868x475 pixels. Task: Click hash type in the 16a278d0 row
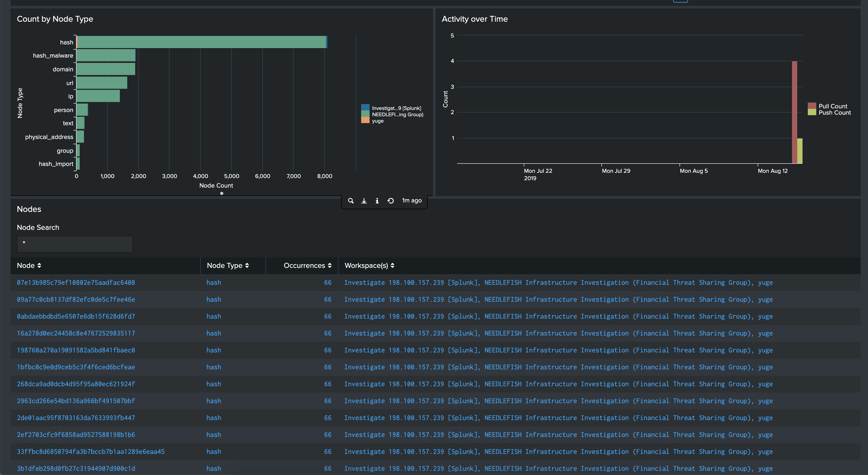[214, 333]
